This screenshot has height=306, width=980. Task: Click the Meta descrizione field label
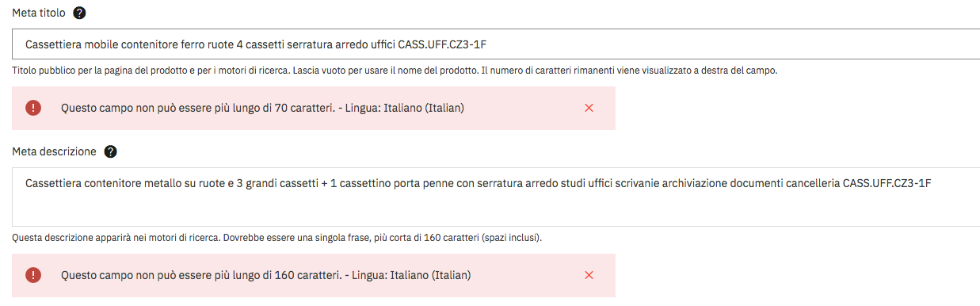55,151
